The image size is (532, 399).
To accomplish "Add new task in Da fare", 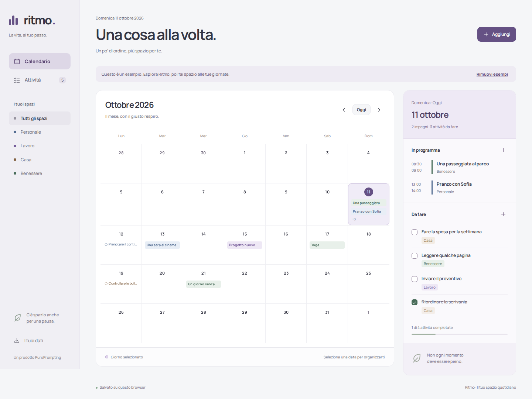I will 503,214.
